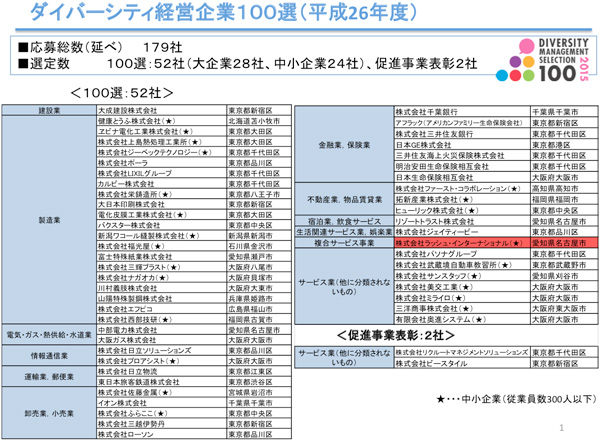The height and width of the screenshot is (446, 600).
Task: Click the 宿泊業、飲食サービス category cell
Action: point(344,221)
